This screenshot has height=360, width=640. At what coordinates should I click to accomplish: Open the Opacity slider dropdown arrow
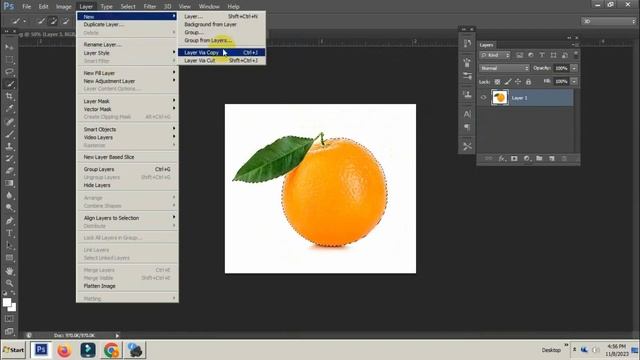(x=573, y=68)
